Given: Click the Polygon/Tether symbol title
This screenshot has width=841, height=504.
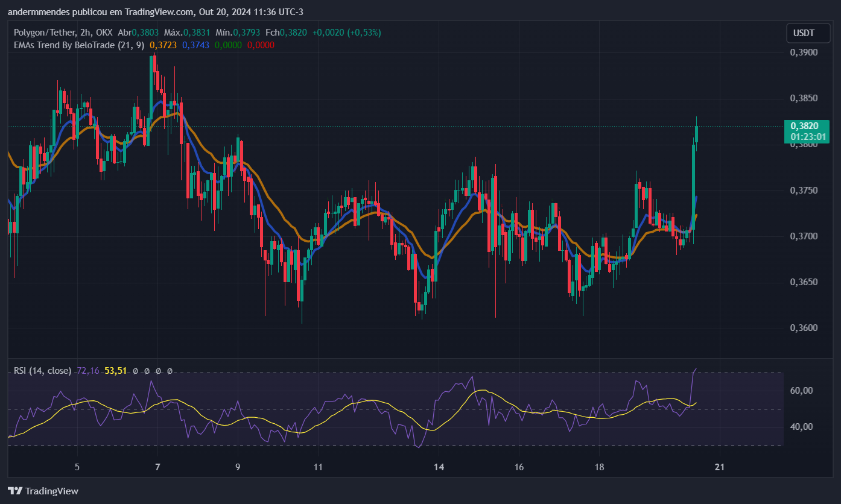Looking at the screenshot, I should tap(46, 33).
